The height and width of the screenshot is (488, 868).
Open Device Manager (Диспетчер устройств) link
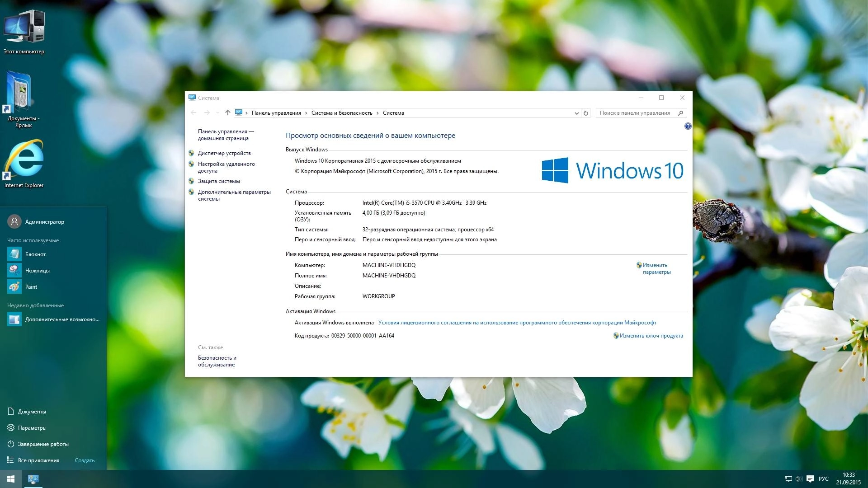point(224,153)
